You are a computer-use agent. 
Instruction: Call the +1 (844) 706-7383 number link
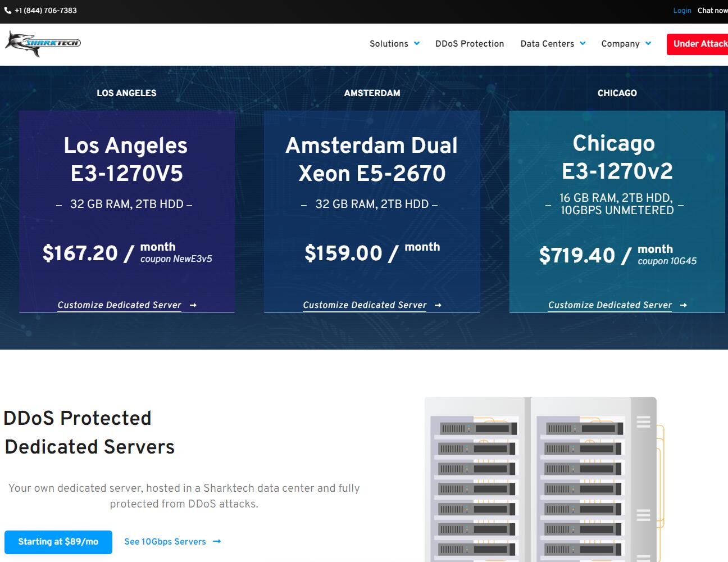46,11
